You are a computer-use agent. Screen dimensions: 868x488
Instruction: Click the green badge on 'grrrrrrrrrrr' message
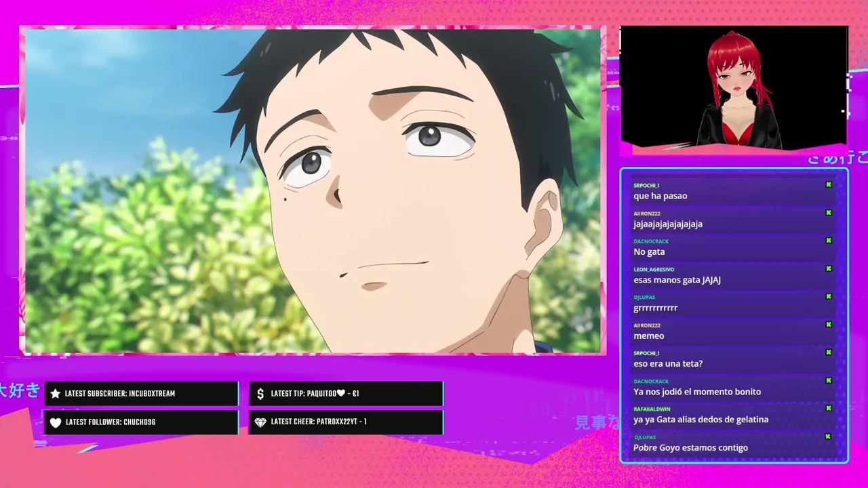pos(828,297)
